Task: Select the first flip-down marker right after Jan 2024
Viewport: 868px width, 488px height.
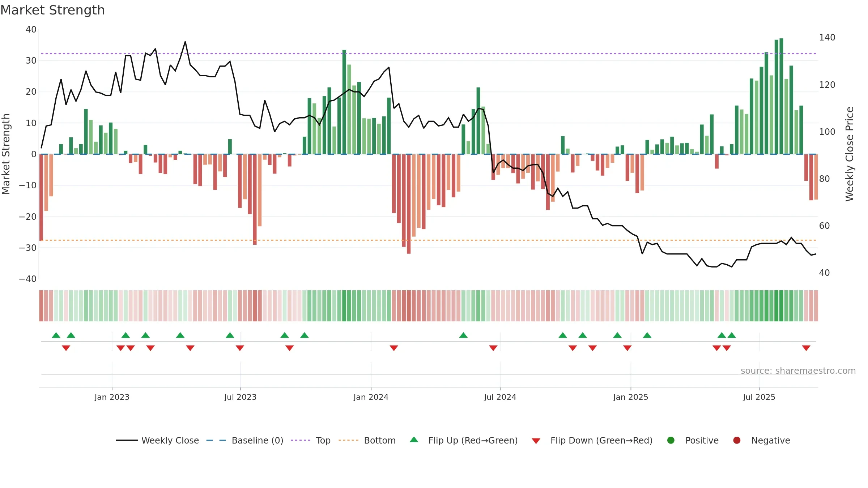Action: [x=394, y=348]
